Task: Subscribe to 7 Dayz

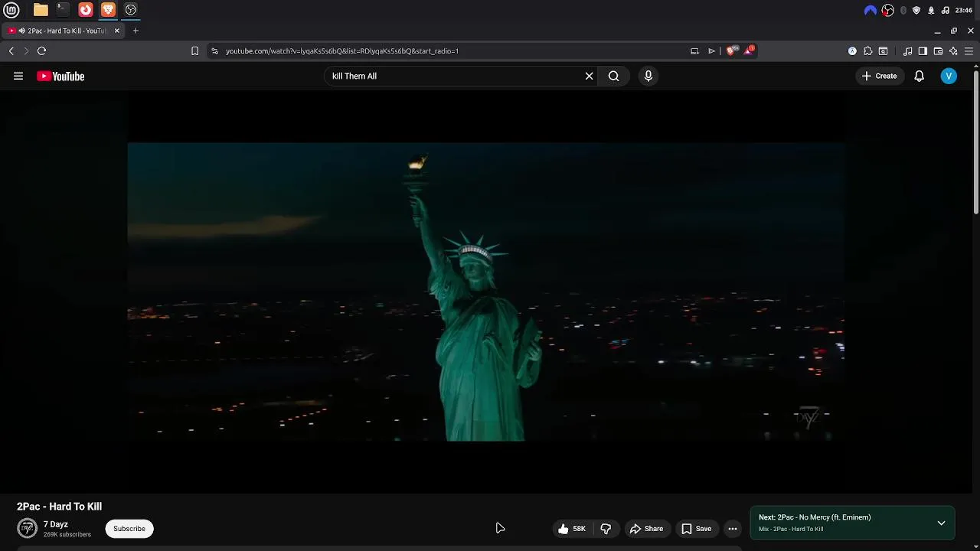Action: pyautogui.click(x=129, y=529)
